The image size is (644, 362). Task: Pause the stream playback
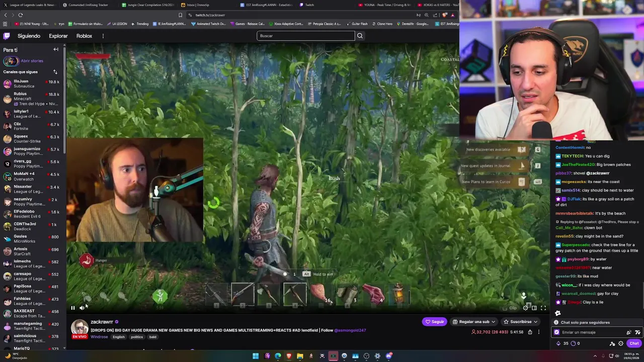point(72,308)
